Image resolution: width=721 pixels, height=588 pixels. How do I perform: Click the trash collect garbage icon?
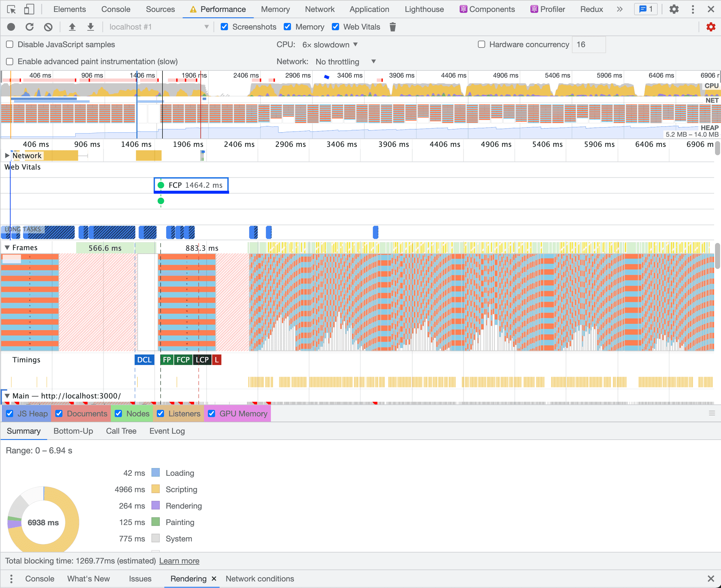[392, 27]
